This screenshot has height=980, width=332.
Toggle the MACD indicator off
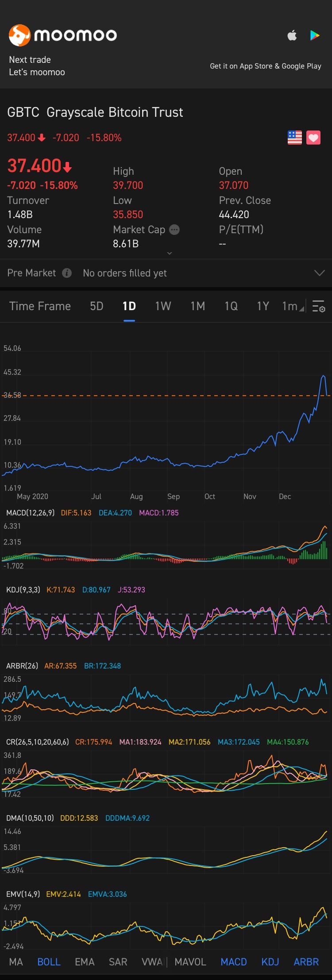coord(234,962)
